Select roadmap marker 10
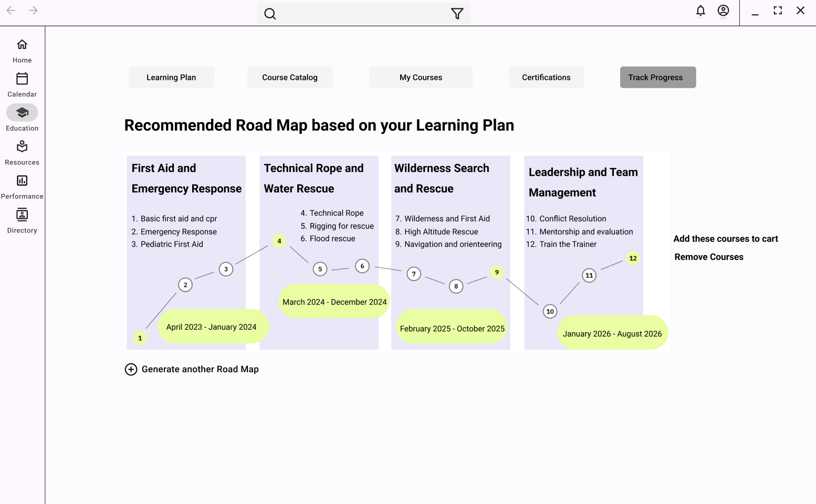This screenshot has width=816, height=504. [550, 311]
